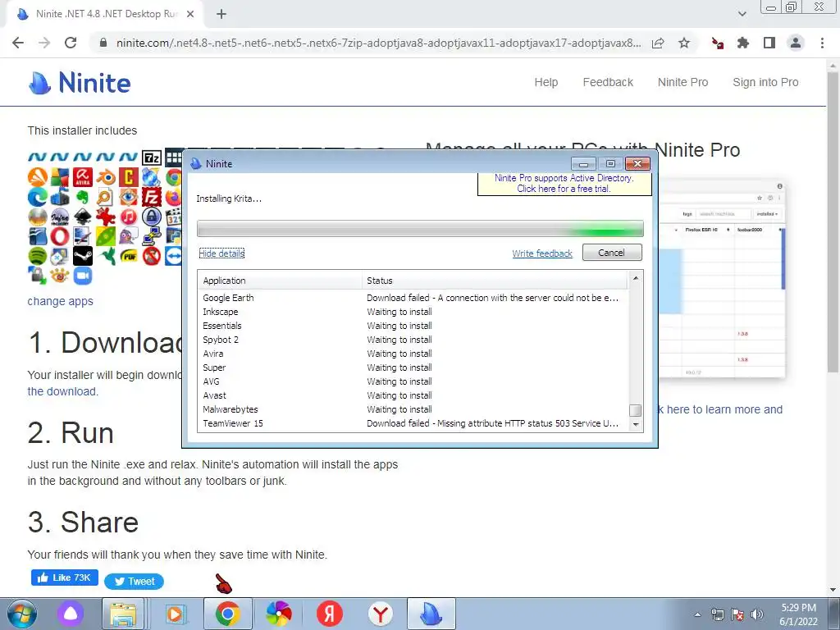Open the Chrome profile avatar
The width and height of the screenshot is (840, 630).
tap(796, 43)
